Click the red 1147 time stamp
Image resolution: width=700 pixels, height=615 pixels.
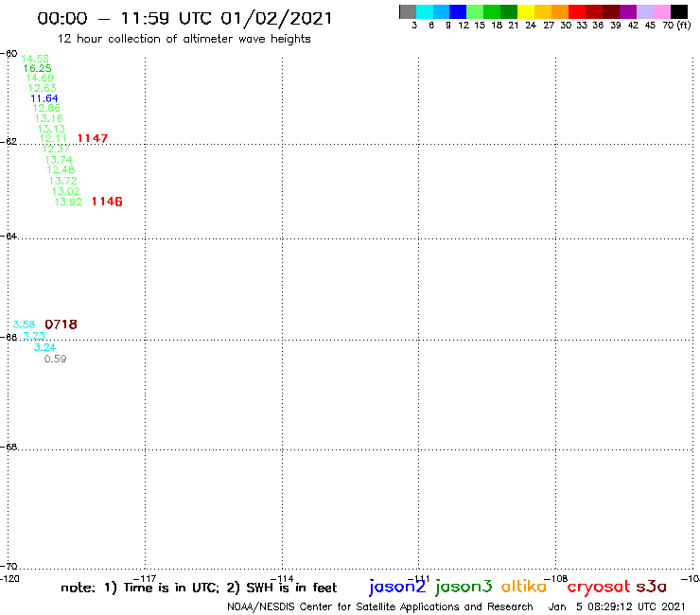click(x=93, y=138)
